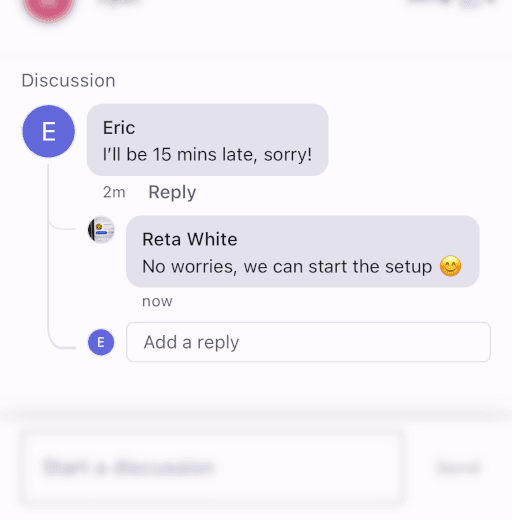
Task: Click the now timestamp under Reta's reply
Action: (157, 301)
